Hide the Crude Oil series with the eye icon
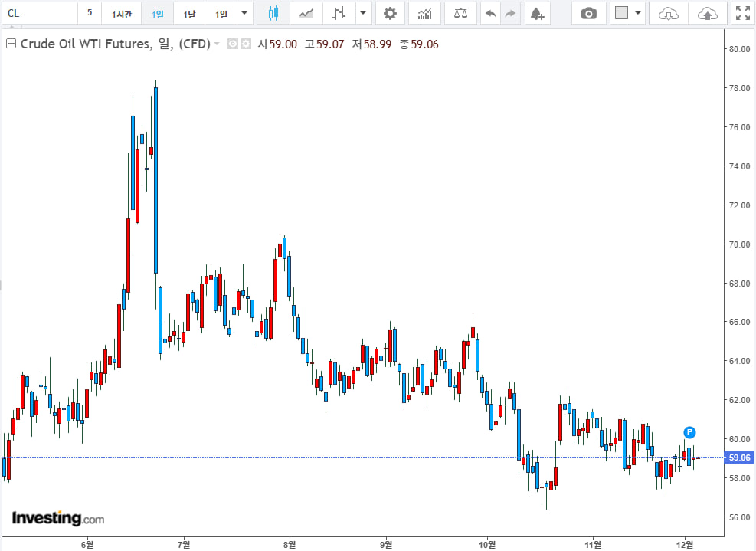The width and height of the screenshot is (756, 551). 234,44
